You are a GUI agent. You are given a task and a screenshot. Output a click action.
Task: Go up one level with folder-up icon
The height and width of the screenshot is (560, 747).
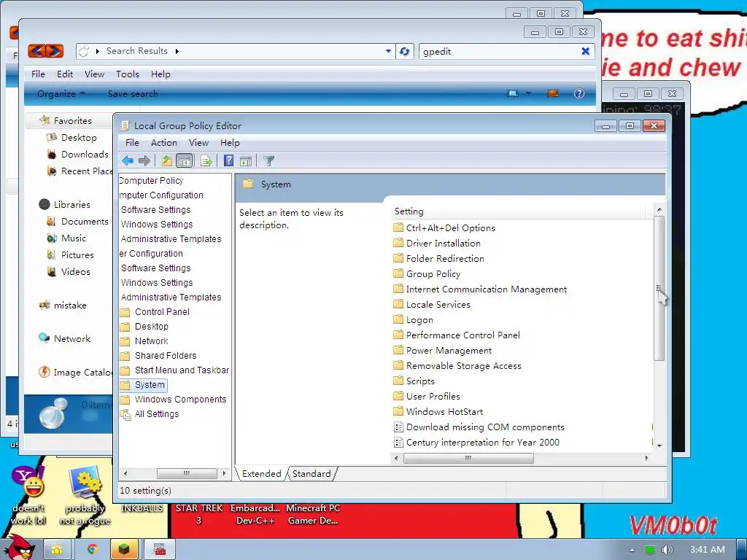pos(166,161)
